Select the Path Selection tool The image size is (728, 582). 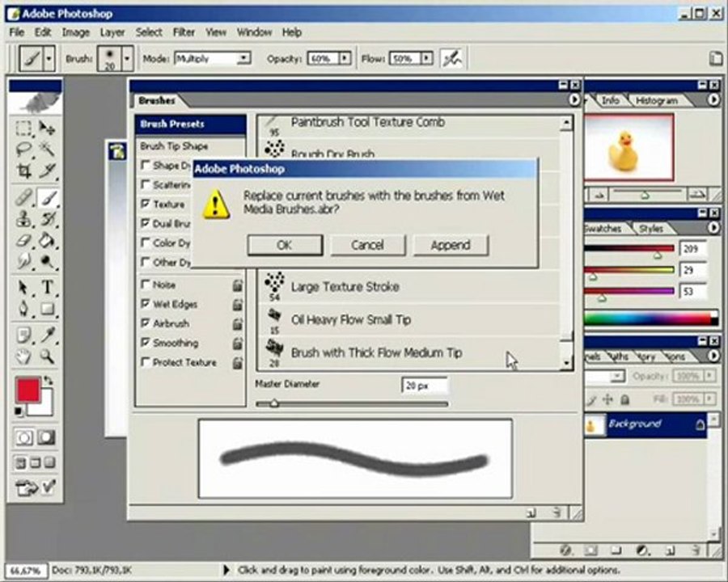point(23,288)
